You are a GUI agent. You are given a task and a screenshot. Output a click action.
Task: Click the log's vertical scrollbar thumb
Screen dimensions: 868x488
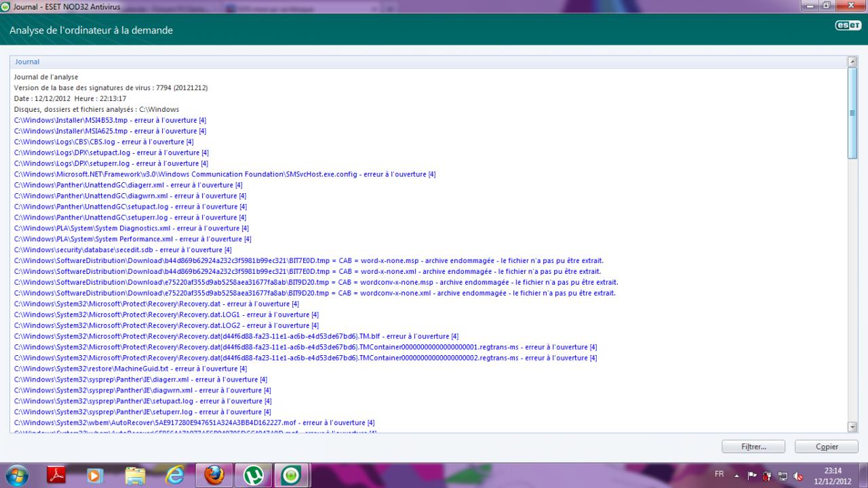852,113
